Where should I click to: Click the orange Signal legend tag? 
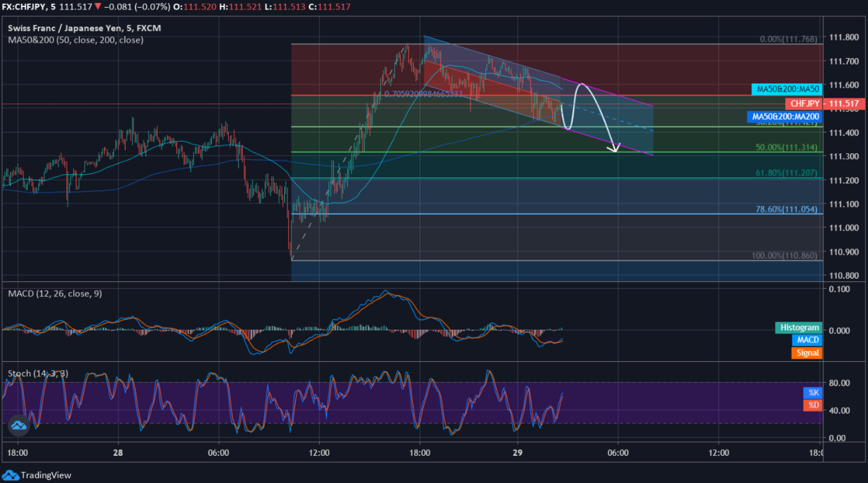click(x=807, y=352)
